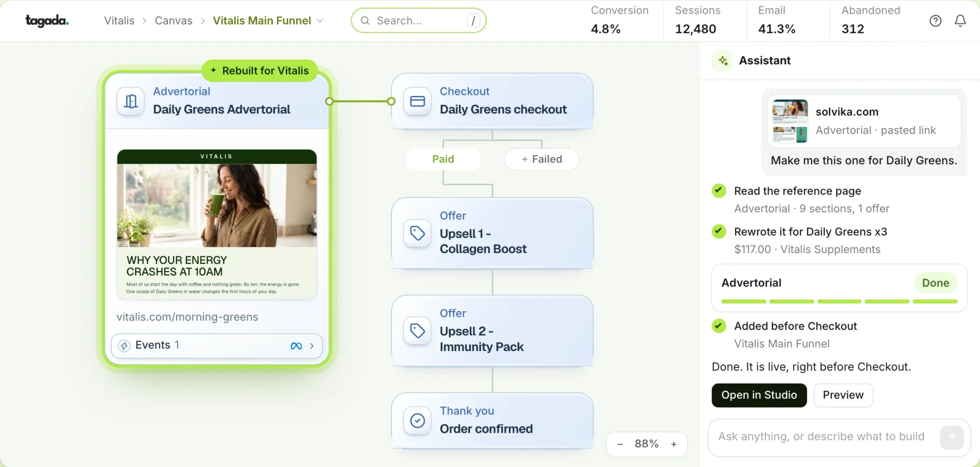Click the Thank you checkmark icon

click(417, 421)
